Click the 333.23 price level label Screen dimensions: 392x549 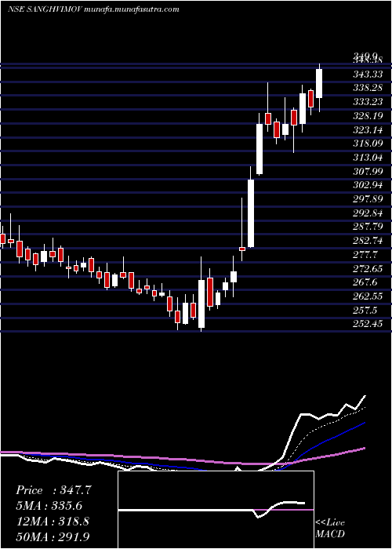pos(368,102)
